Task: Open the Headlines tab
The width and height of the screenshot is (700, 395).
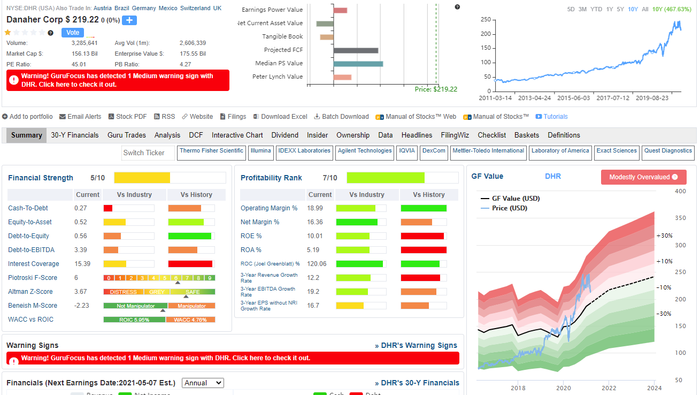Action: [417, 135]
